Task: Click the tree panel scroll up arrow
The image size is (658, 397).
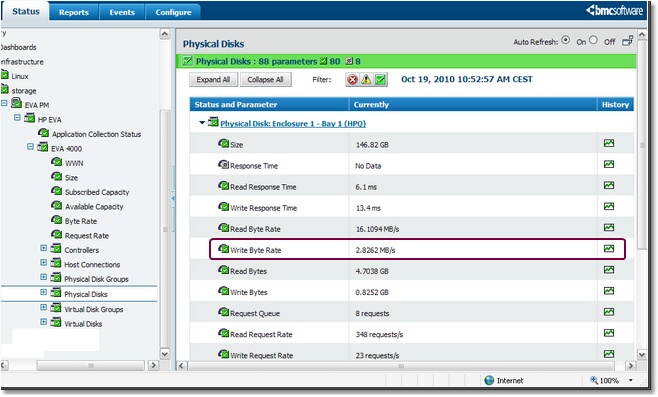Action: pyautogui.click(x=165, y=34)
